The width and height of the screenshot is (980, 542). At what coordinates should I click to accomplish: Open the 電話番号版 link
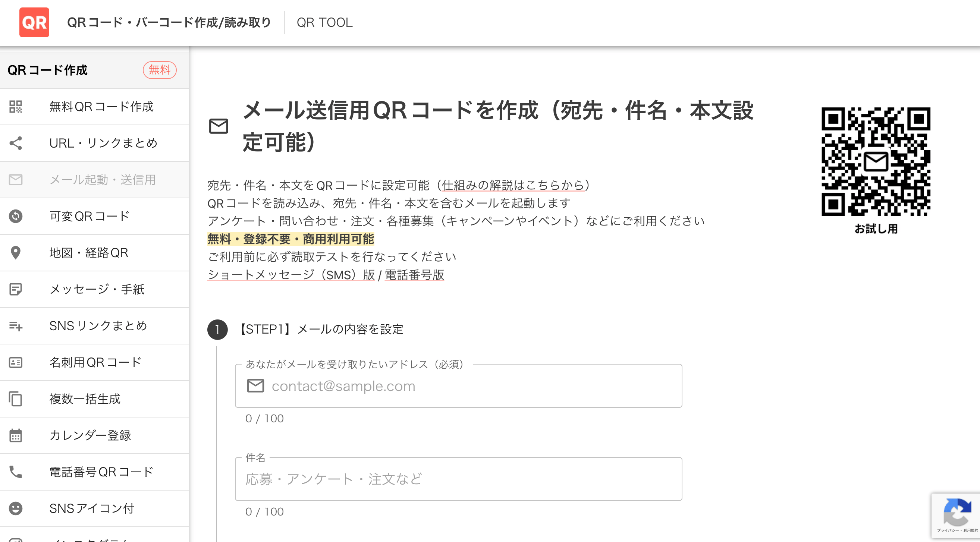(415, 275)
